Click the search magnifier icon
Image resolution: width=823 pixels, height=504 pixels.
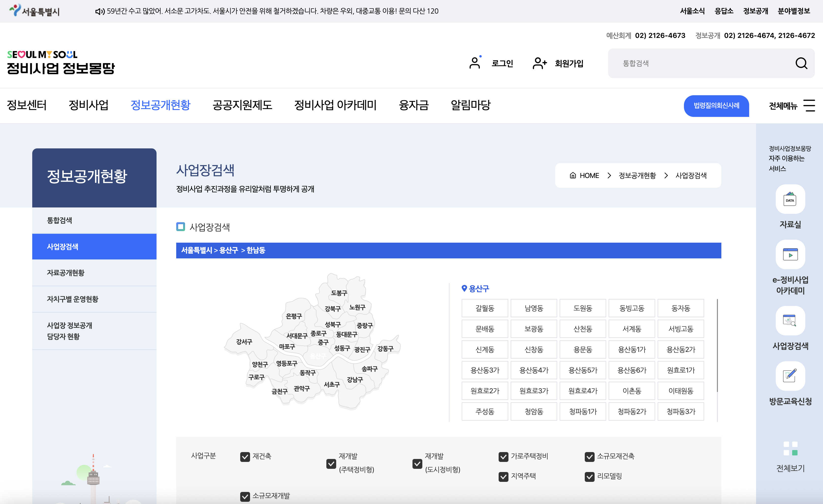[x=801, y=63]
